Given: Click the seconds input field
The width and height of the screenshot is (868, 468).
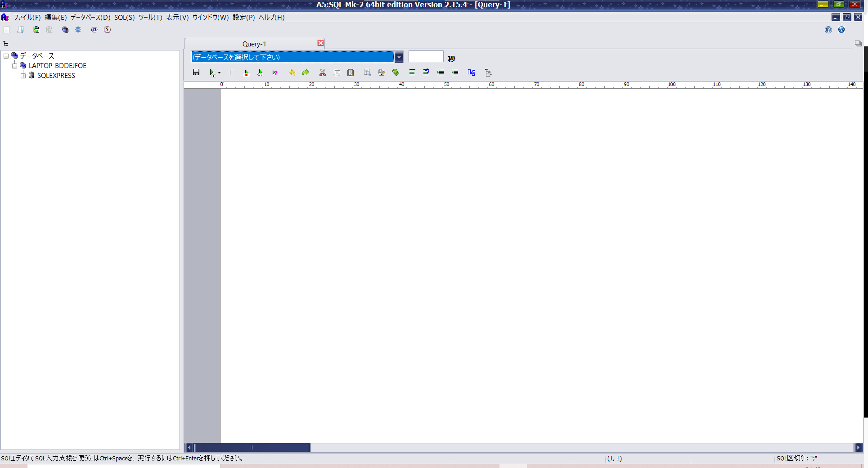Looking at the screenshot, I should 426,56.
